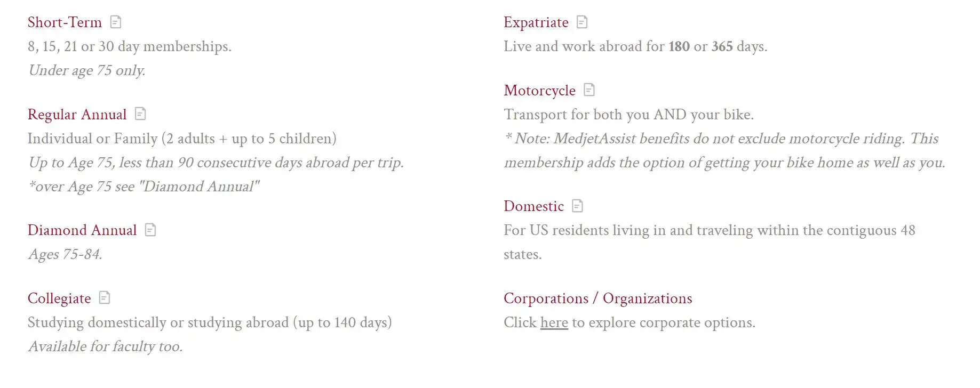Open the Motorcycle membership heading

(539, 91)
